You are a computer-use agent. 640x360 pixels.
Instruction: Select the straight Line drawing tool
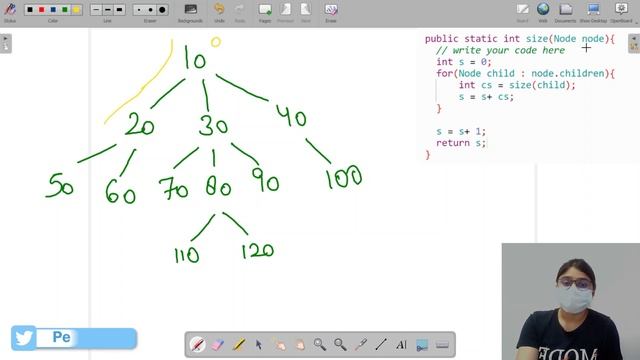[x=381, y=344]
